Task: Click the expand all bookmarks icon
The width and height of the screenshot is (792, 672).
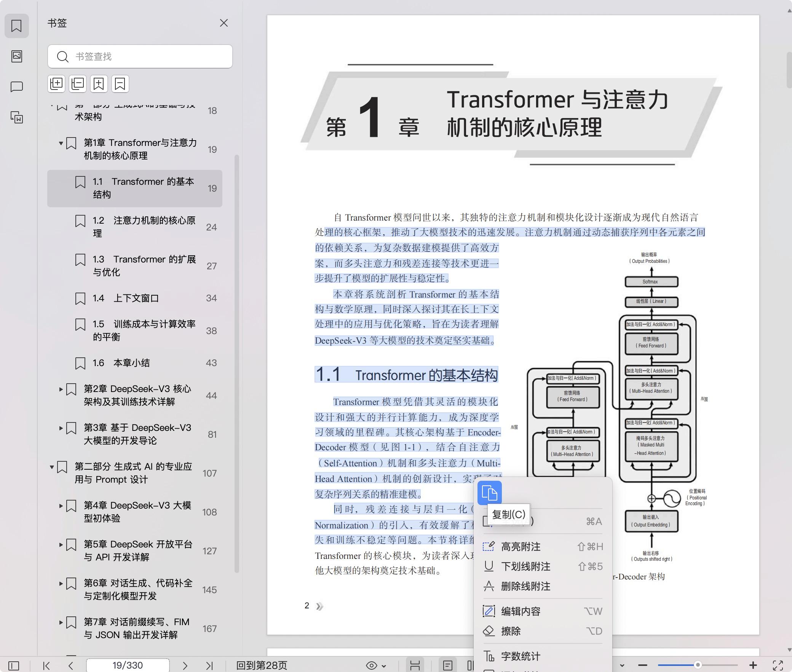Action: 56,84
